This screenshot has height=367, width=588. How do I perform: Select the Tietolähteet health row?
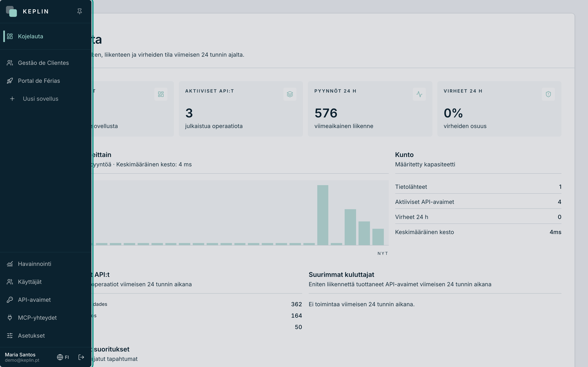click(x=478, y=187)
